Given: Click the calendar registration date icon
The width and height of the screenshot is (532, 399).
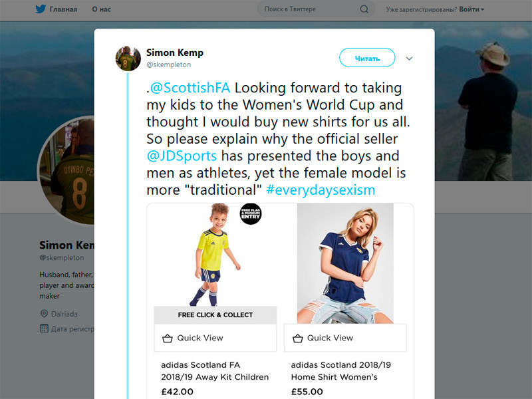Looking at the screenshot, I should (x=44, y=328).
